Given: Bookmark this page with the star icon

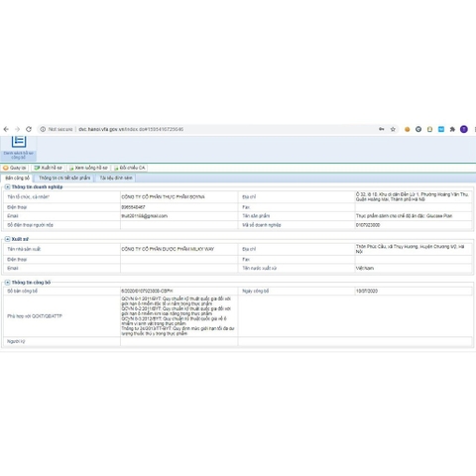Looking at the screenshot, I should pos(393,129).
